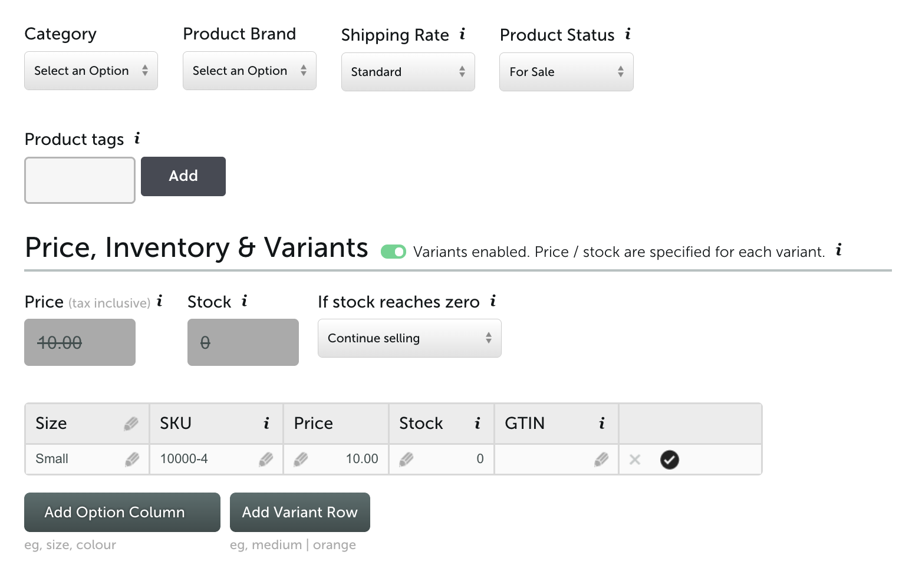This screenshot has height=588, width=922.
Task: Click the Add Variant Row button
Action: pyautogui.click(x=300, y=512)
